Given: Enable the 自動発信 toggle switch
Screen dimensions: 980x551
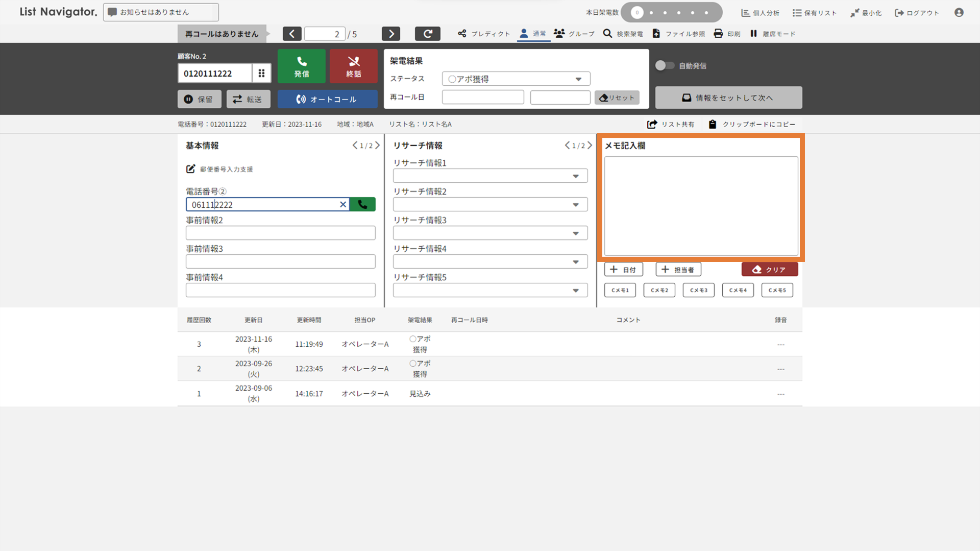Looking at the screenshot, I should click(x=665, y=65).
